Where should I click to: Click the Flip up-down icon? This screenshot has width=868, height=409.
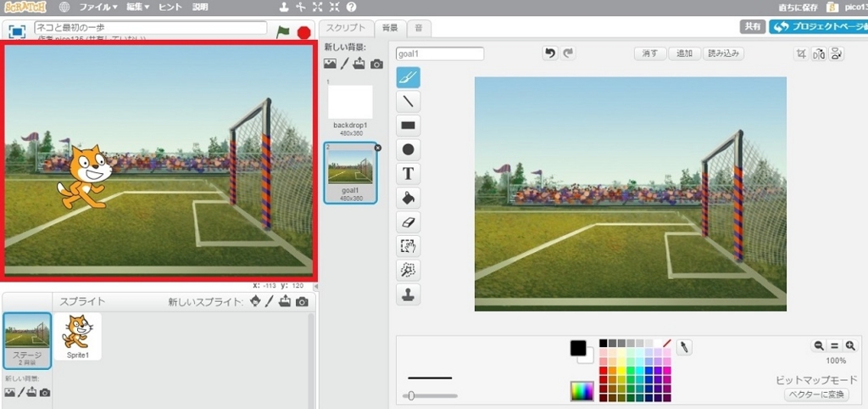(837, 53)
